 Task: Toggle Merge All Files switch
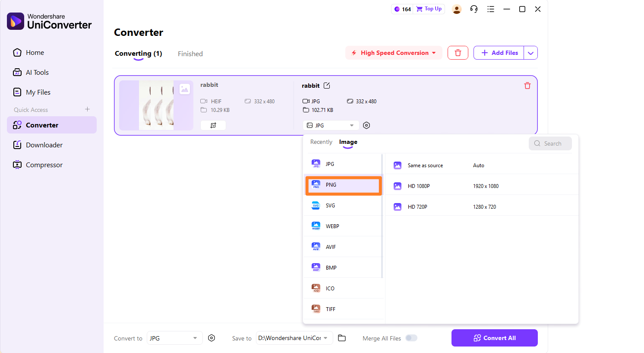[411, 338]
